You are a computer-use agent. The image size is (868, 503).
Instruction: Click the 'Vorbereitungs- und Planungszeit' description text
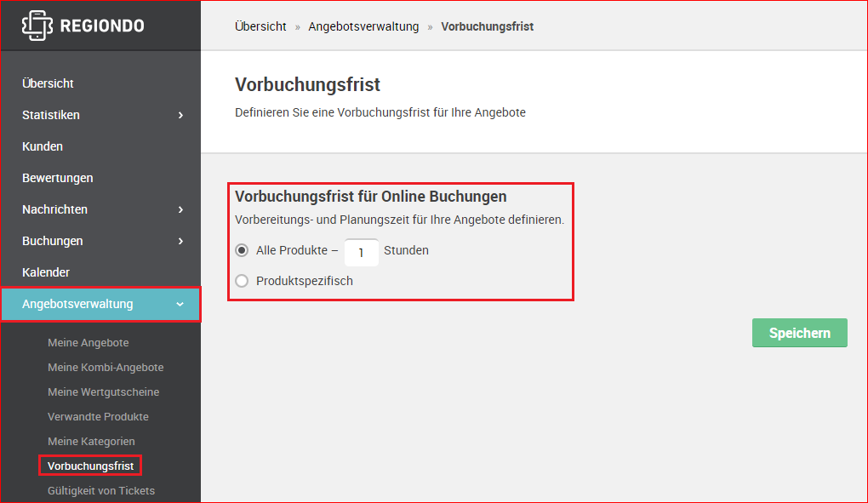[x=399, y=220]
